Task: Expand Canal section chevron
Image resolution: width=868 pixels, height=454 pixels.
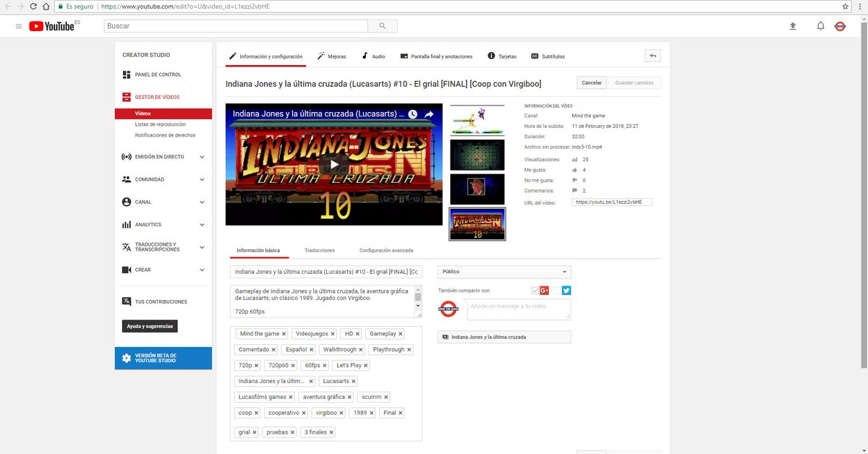Action: pos(202,202)
